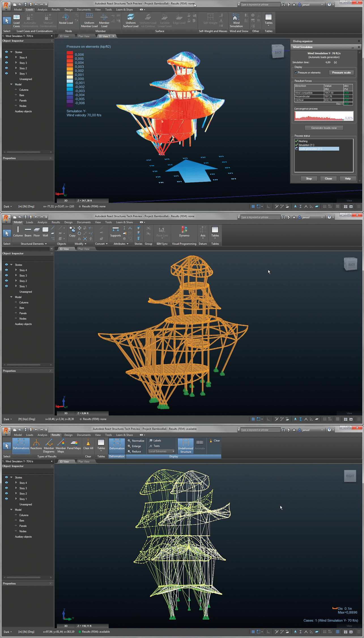This screenshot has width=364, height=638.
Task: Uncheck Pressure on elements checkbox
Action: (296, 73)
